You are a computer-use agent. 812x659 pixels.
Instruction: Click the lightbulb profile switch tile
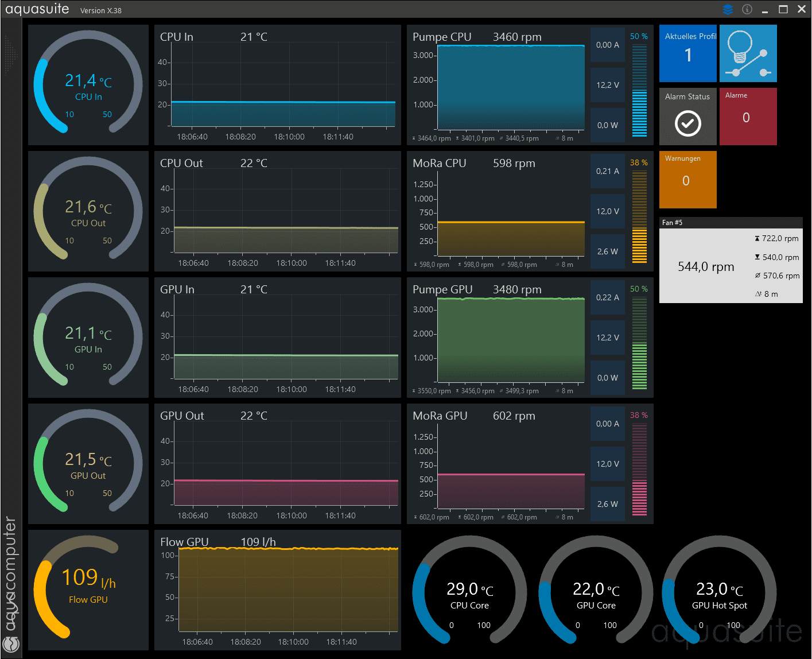click(748, 53)
